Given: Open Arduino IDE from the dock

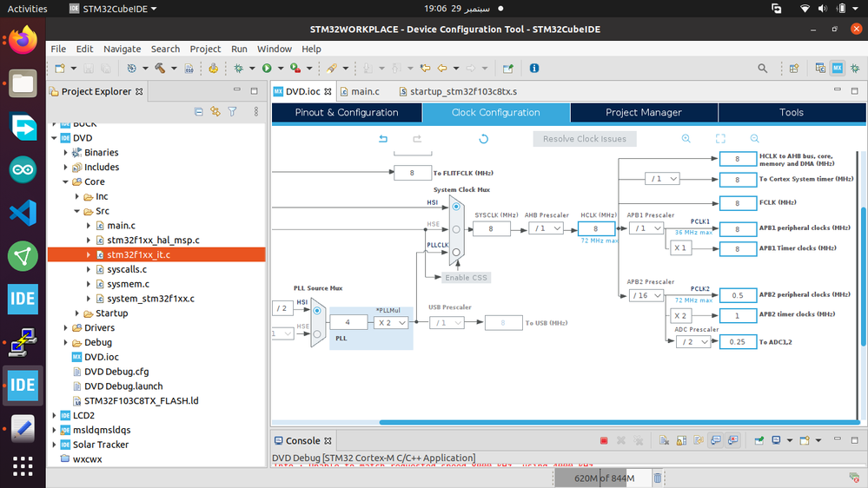Looking at the screenshot, I should pos(23,169).
